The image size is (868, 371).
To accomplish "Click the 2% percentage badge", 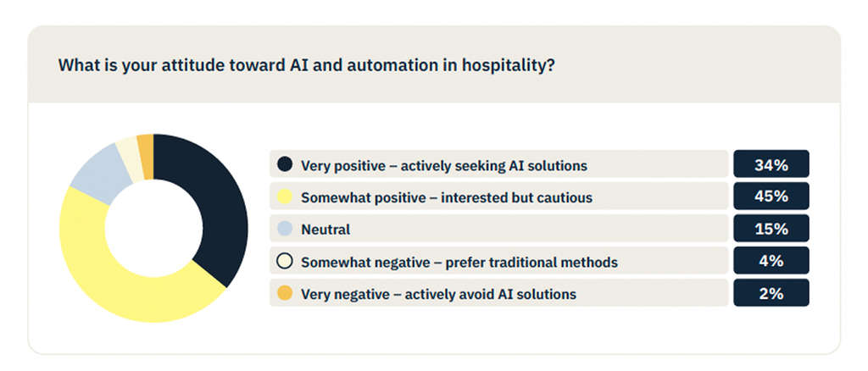I will click(771, 293).
